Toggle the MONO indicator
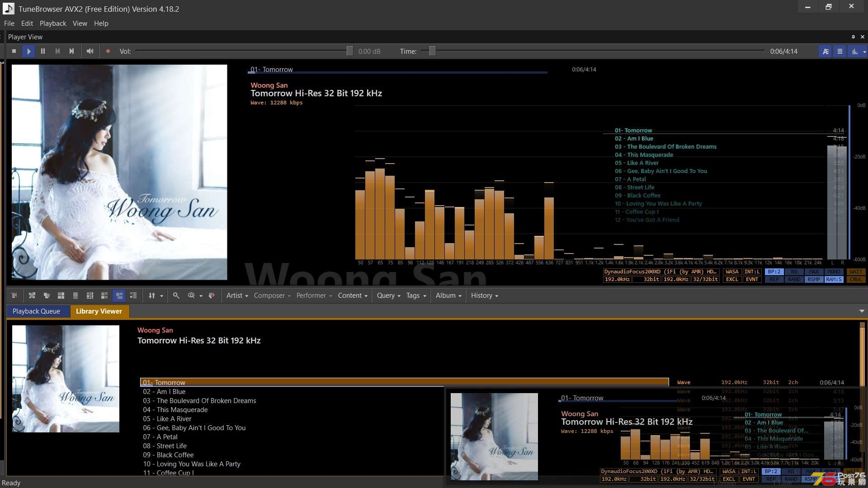Viewport: 868px width, 488px height. pos(834,272)
